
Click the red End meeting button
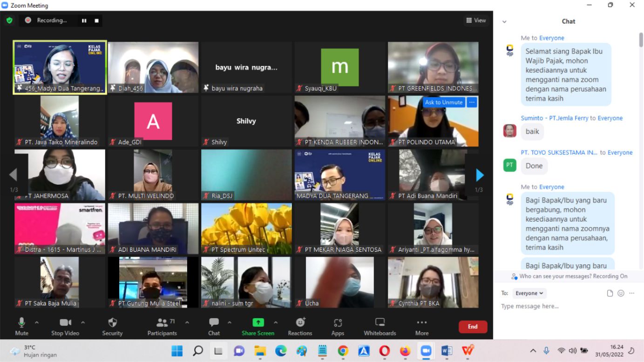click(x=473, y=327)
